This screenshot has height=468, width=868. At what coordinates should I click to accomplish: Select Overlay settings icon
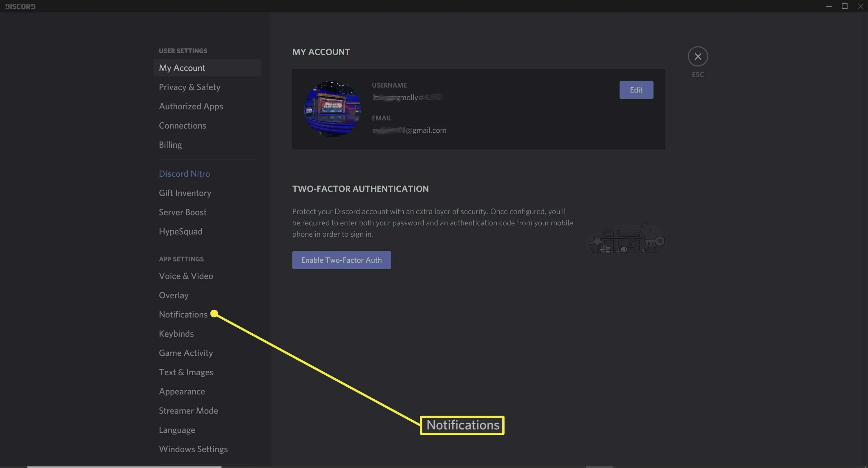(174, 295)
